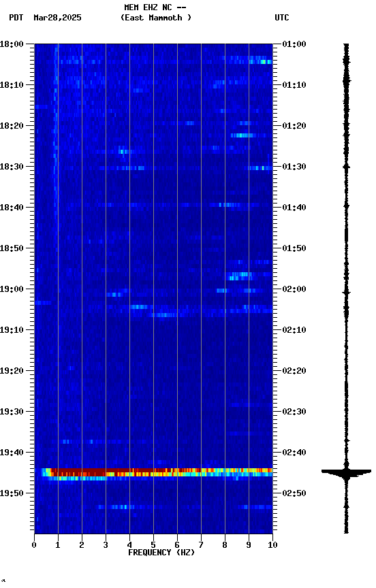
Task: Click the 19:40 PDT time label
Action: point(12,453)
